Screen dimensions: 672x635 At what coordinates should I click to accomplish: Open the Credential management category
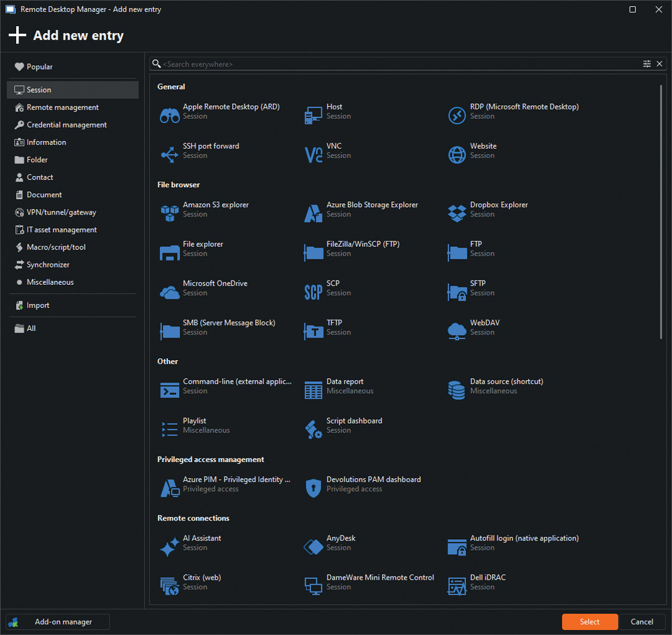[x=73, y=125]
